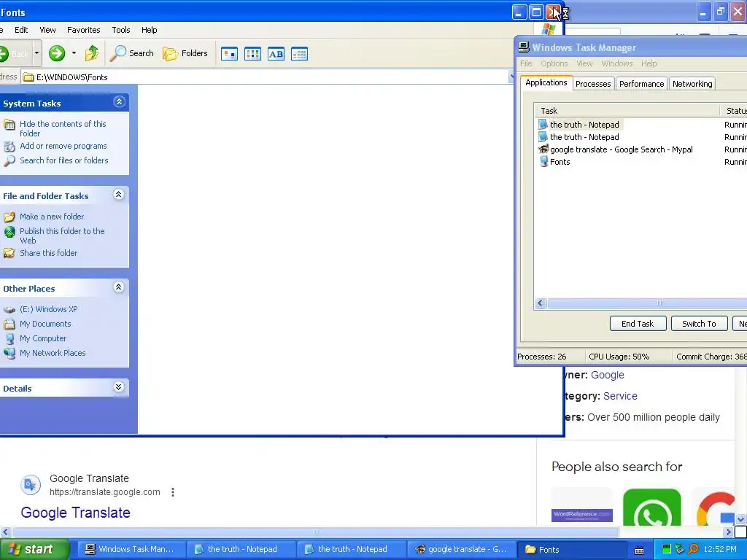Screen dimensions: 747x560
Task: Switch to Networking tab in Task Manager
Action: pyautogui.click(x=692, y=84)
